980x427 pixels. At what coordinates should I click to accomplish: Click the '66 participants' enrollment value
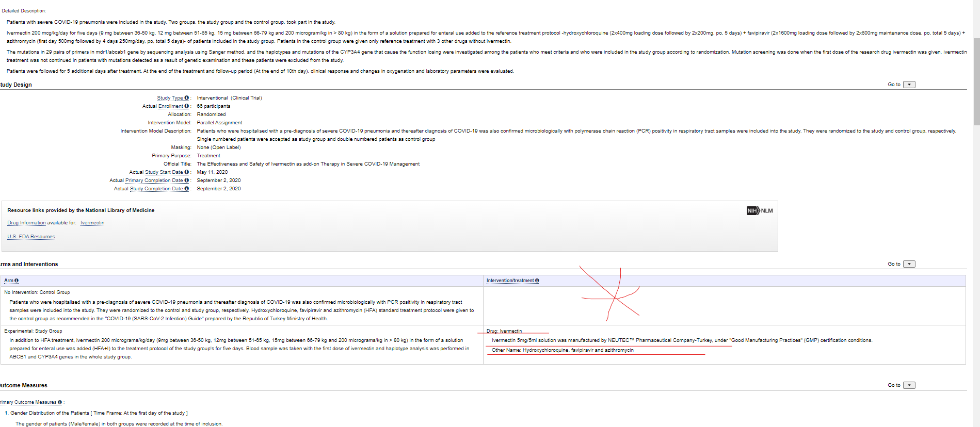(x=214, y=106)
